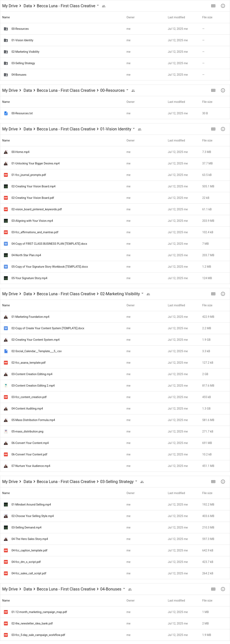Toggle grid layout in the 01-Vision Identity section
This screenshot has height=644, width=230.
pyautogui.click(x=213, y=129)
